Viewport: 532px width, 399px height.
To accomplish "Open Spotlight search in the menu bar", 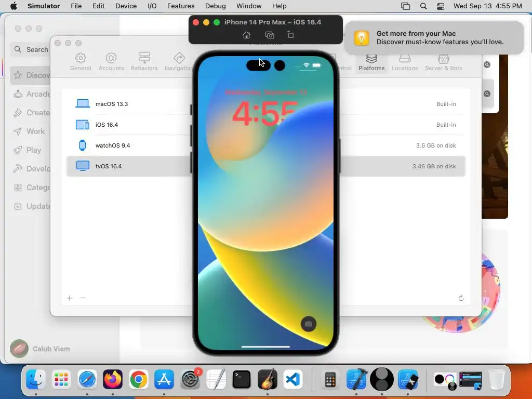I will [x=423, y=6].
